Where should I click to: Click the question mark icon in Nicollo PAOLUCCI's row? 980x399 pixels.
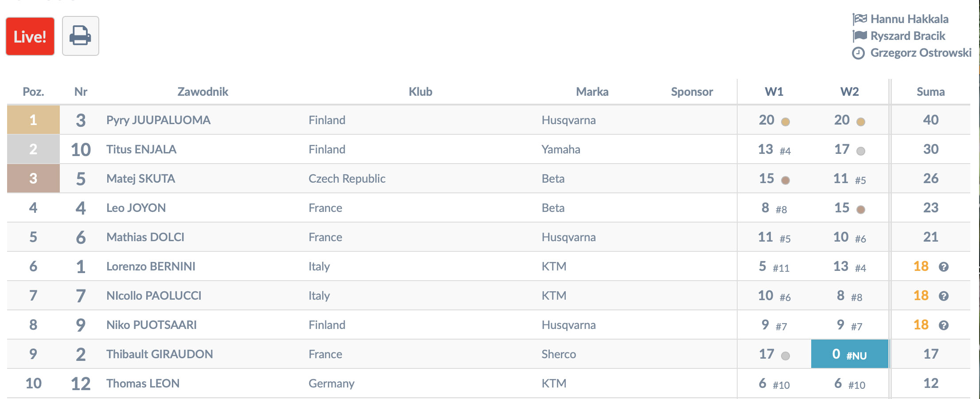(944, 296)
